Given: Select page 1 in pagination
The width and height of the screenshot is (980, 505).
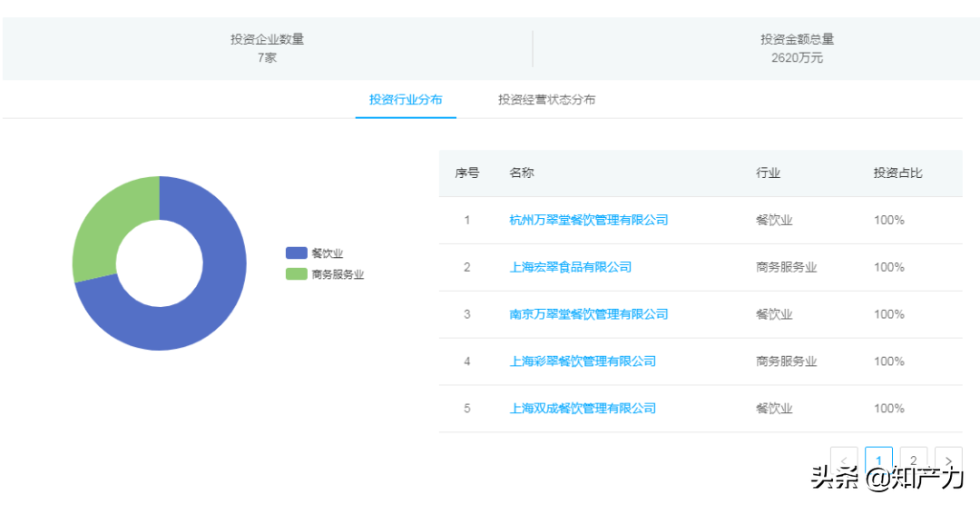Looking at the screenshot, I should point(878,460).
